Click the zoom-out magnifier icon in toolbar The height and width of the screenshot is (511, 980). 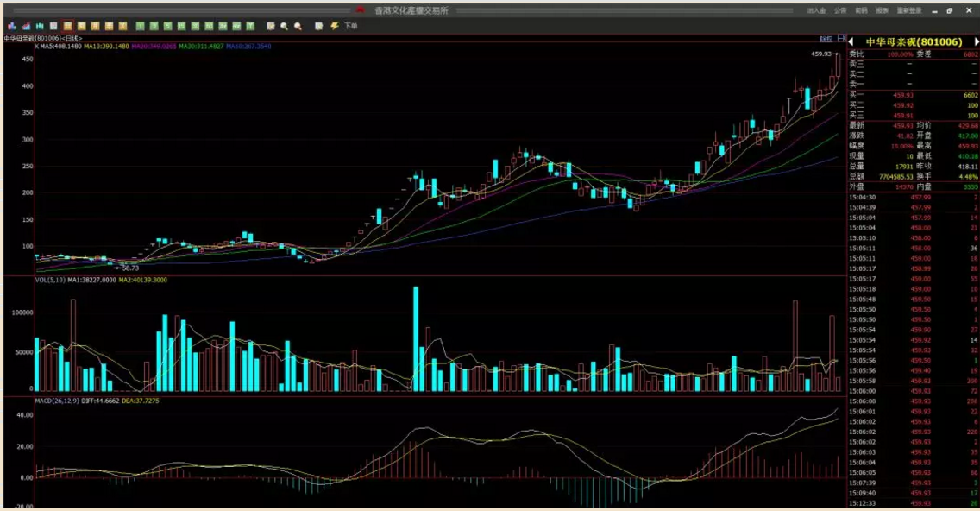point(298,26)
